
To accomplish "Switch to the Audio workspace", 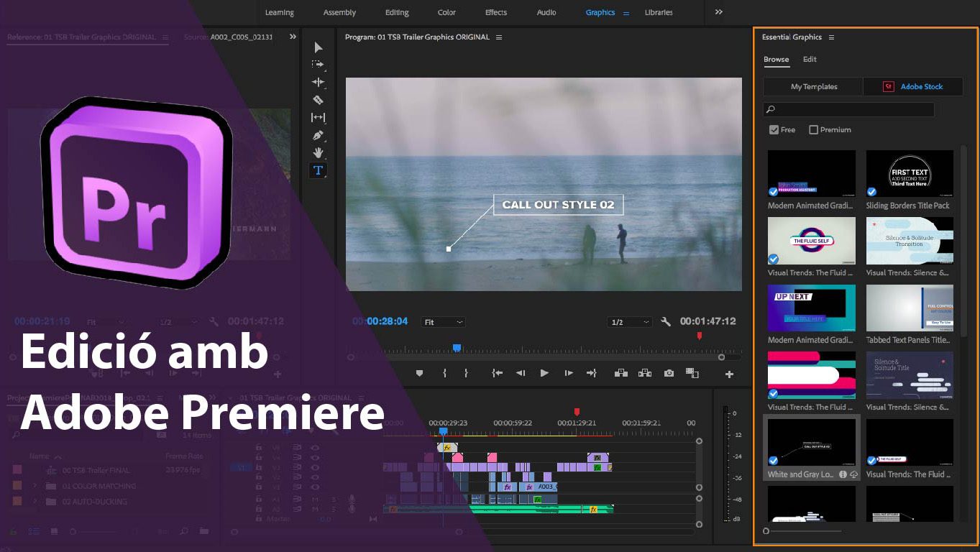I will 546,12.
